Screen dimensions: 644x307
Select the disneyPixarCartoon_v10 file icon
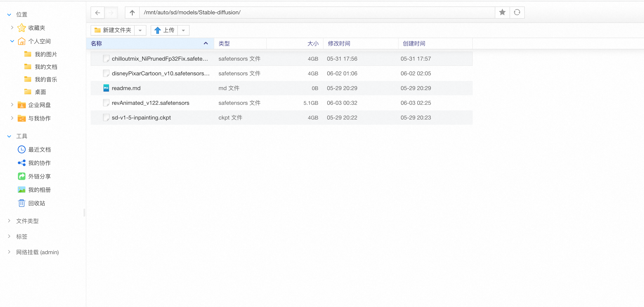click(x=106, y=73)
